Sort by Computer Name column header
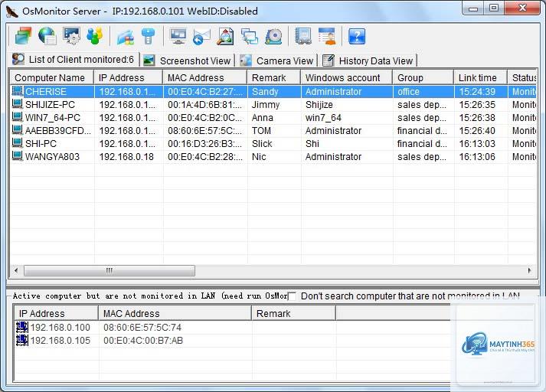The width and height of the screenshot is (546, 392). (52, 77)
